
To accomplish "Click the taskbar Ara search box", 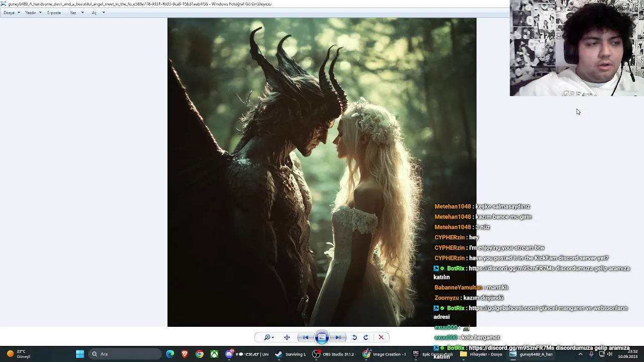I will [124, 354].
